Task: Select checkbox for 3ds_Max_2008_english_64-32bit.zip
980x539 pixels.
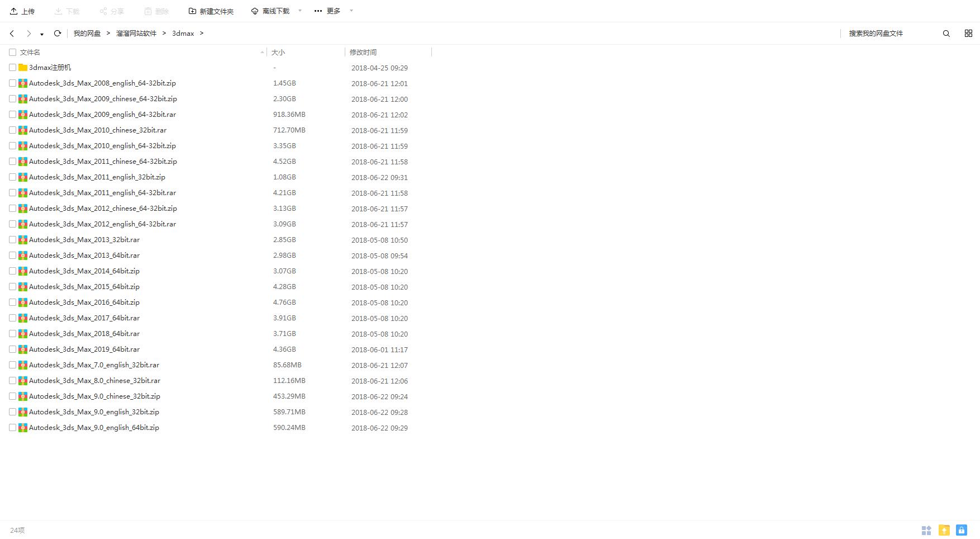Action: coord(12,83)
